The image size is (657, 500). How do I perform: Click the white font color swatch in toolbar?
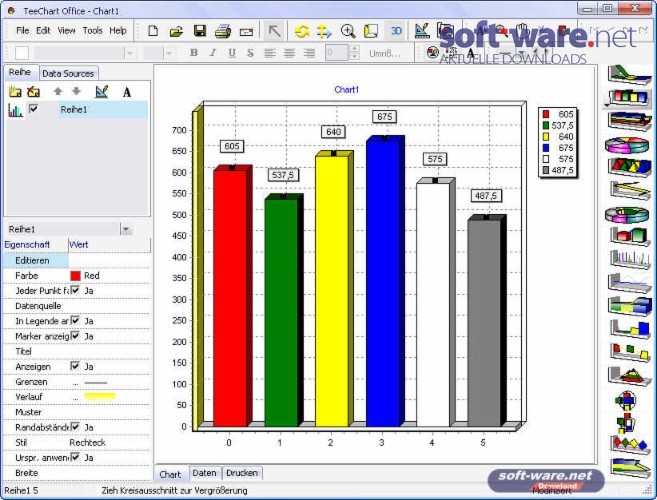click(x=22, y=53)
